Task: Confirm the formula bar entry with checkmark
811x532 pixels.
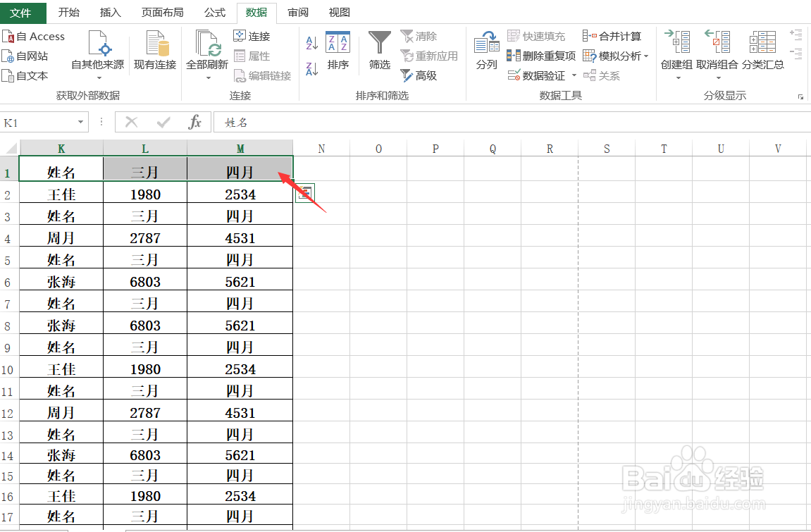Action: point(163,123)
